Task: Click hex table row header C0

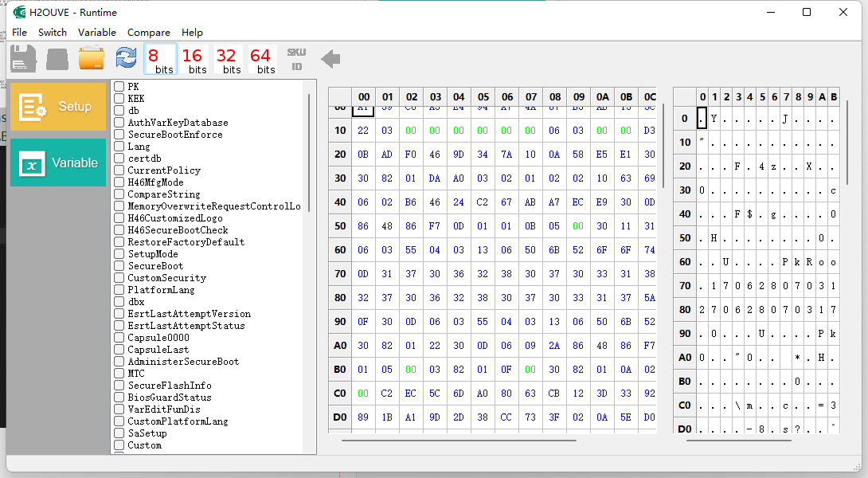Action: (340, 394)
